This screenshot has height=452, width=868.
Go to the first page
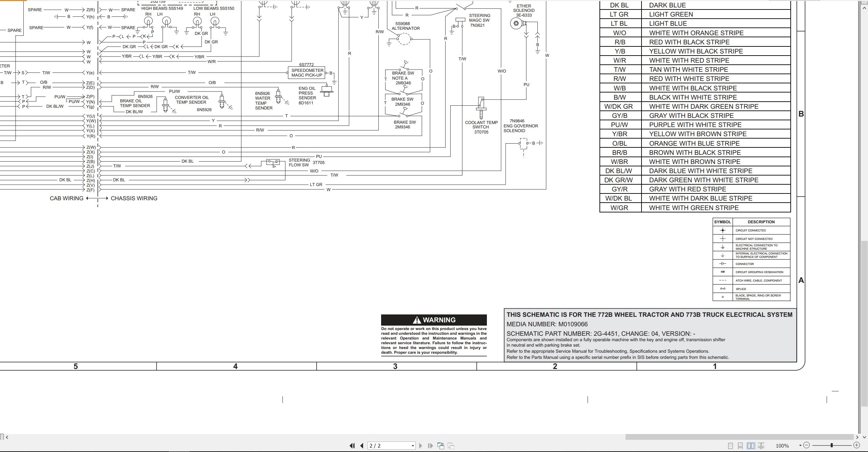pos(352,446)
